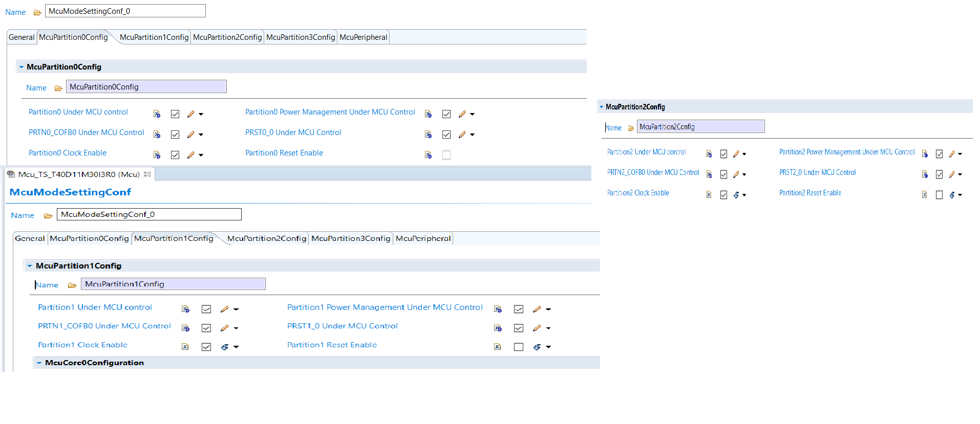Click Partition0 Power Management Under MCU Control link

[x=330, y=112]
